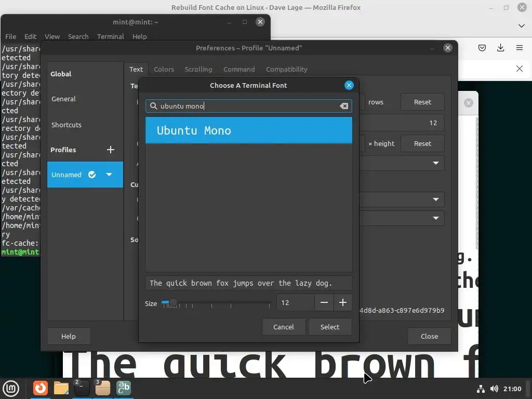Reset the rows value in Preferences
Image resolution: width=532 pixels, height=399 pixels.
[422, 102]
